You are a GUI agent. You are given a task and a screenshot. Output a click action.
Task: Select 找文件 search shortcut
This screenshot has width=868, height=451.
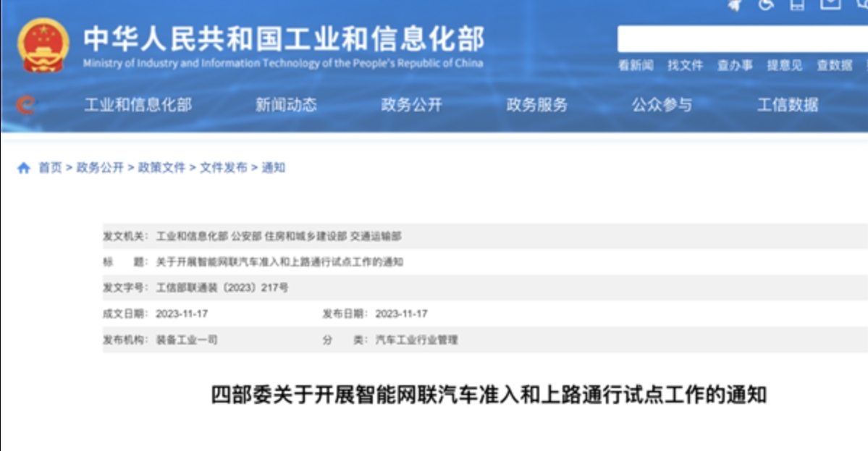point(686,66)
